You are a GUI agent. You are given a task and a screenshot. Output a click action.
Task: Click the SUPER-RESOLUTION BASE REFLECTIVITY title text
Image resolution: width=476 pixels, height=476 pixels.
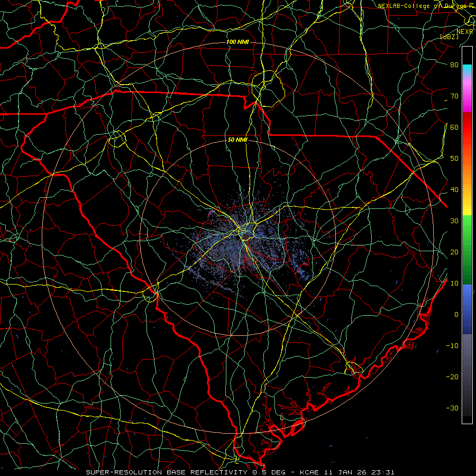click(x=167, y=472)
